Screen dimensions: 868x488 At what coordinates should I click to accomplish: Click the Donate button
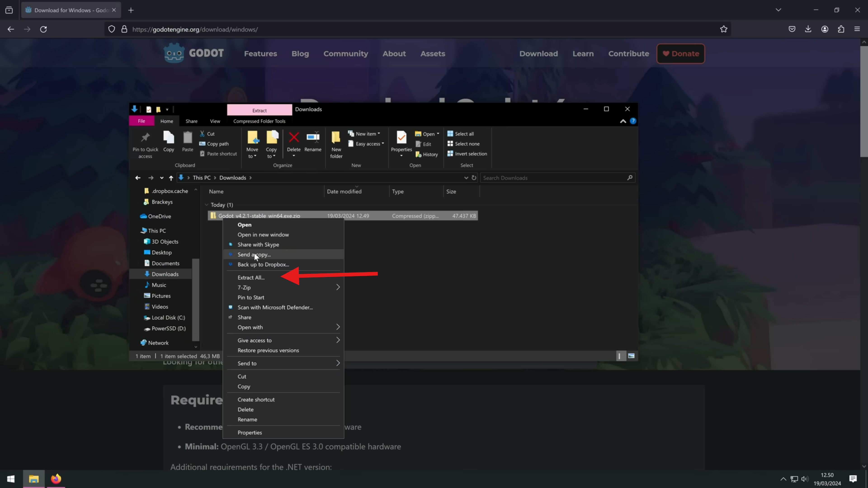click(x=680, y=54)
